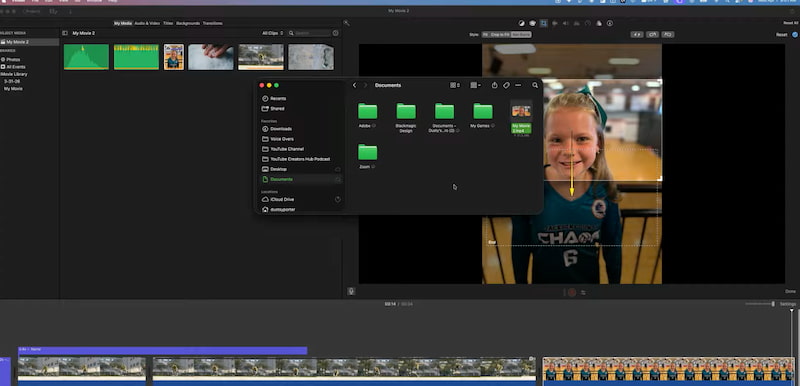Open Zoom folder in Finder
The height and width of the screenshot is (386, 800).
pyautogui.click(x=367, y=156)
